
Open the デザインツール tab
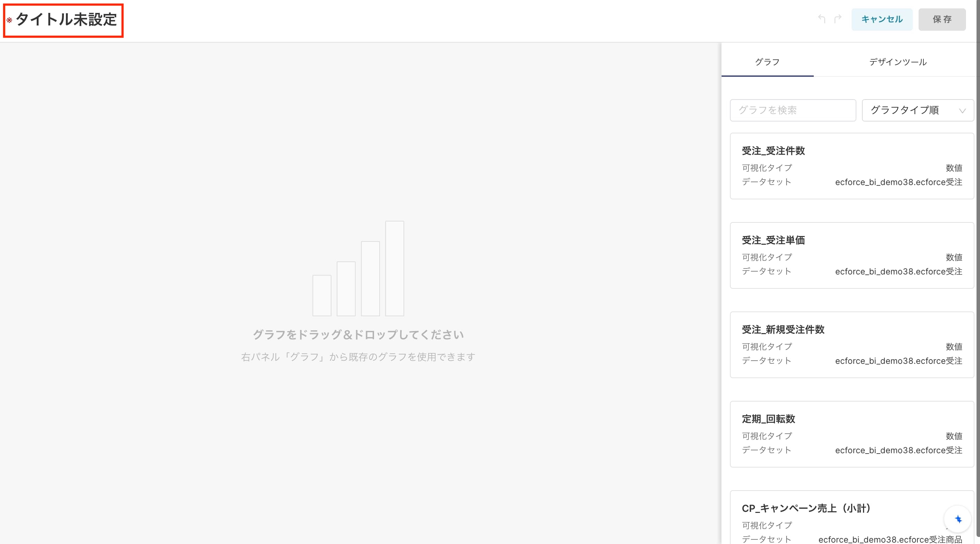click(x=898, y=62)
